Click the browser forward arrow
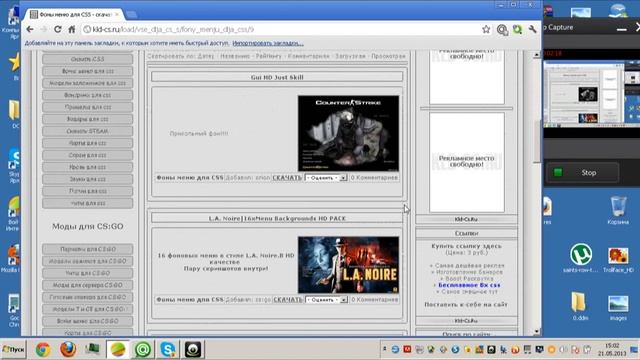640x360 pixels. coord(44,29)
